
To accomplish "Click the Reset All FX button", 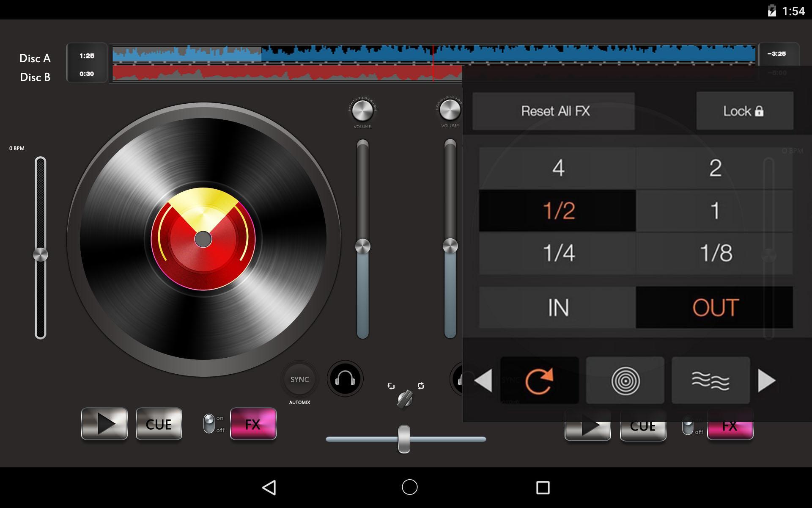I will point(554,111).
